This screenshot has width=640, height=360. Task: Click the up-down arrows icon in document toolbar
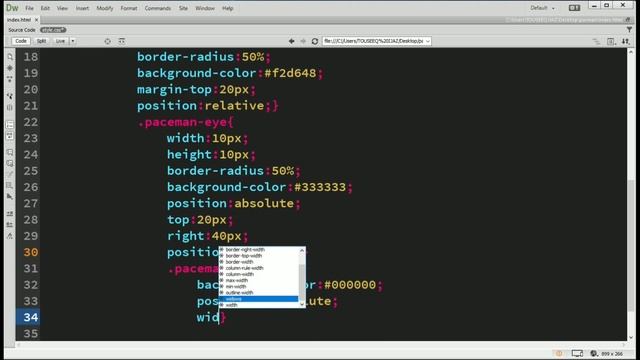[626, 41]
